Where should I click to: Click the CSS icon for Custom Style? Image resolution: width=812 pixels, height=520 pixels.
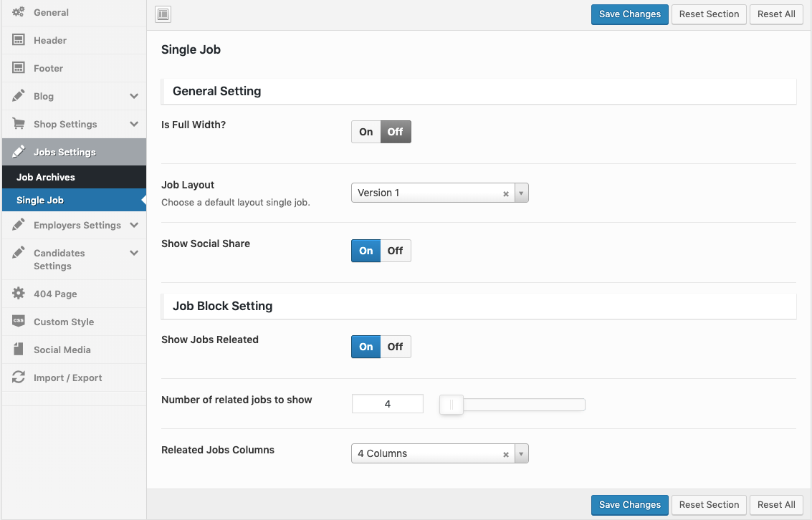[x=19, y=322]
